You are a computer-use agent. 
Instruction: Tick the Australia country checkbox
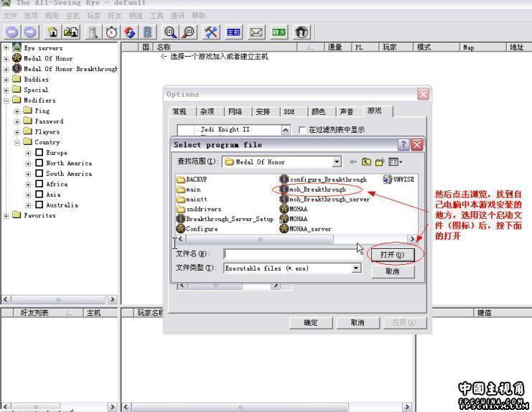pos(39,205)
